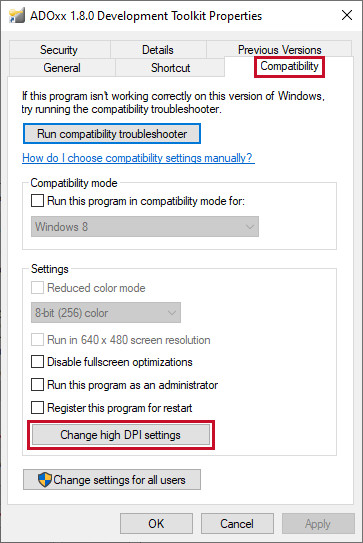Confirm the dialog with OK
Image resolution: width=363 pixels, height=543 pixels.
point(156,523)
